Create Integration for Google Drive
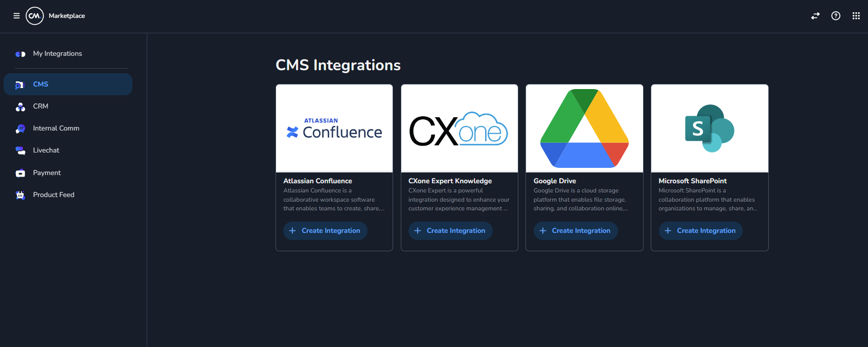 click(x=576, y=231)
